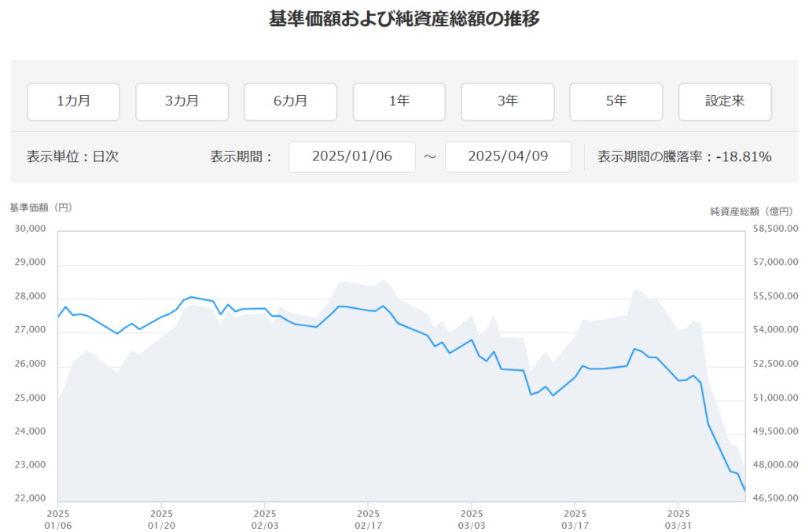This screenshot has width=805, height=532.
Task: Click the 30,000 left axis value
Action: [31, 229]
